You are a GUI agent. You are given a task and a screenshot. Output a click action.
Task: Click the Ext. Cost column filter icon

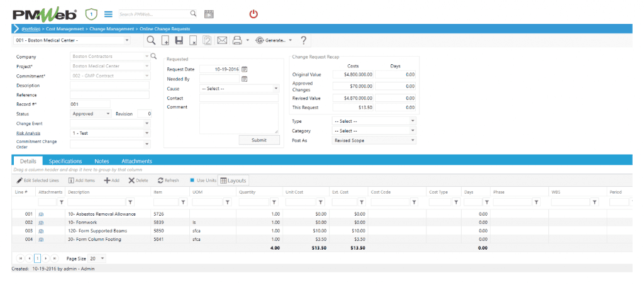point(362,202)
